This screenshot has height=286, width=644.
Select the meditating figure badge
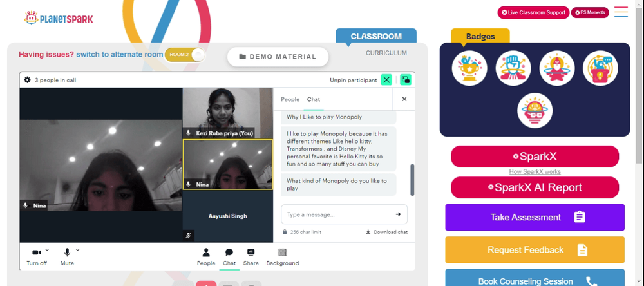556,68
